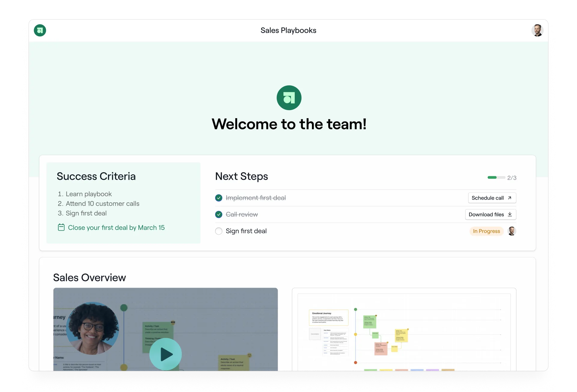This screenshot has height=392, width=577.
Task: Uncheck the Call review task
Action: coord(219,214)
